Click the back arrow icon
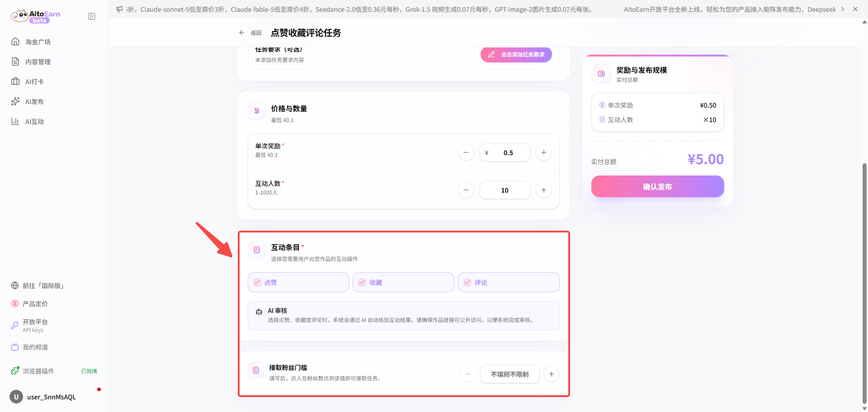Viewport: 868px width, 412px height. point(242,33)
